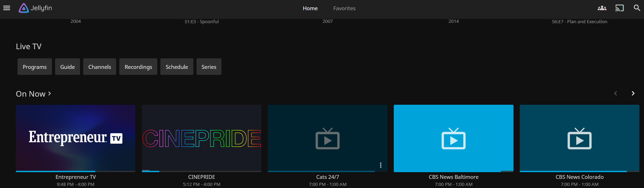Screen dimensions: 644x188
Task: Click the Jellyfin logo
Action: [x=35, y=8]
